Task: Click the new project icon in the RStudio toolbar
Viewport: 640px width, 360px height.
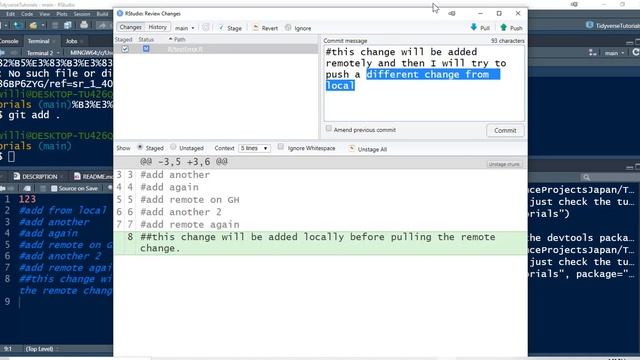Action: point(18,25)
